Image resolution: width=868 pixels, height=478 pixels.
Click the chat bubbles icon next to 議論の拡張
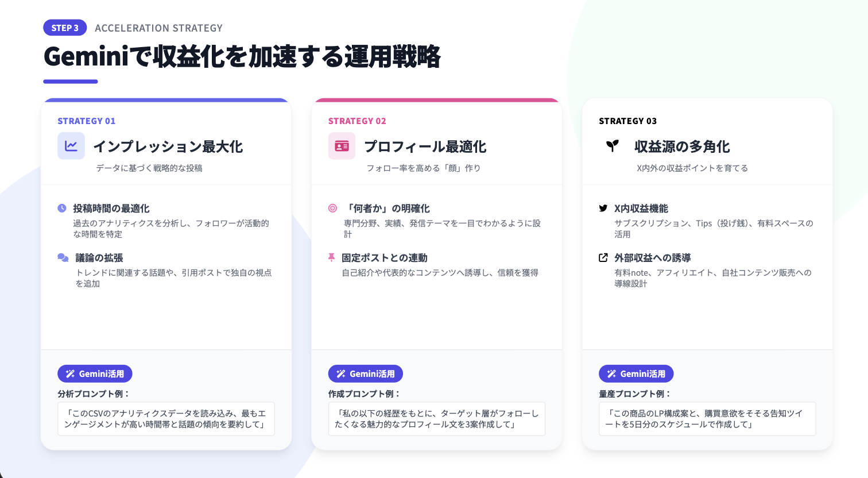click(63, 257)
